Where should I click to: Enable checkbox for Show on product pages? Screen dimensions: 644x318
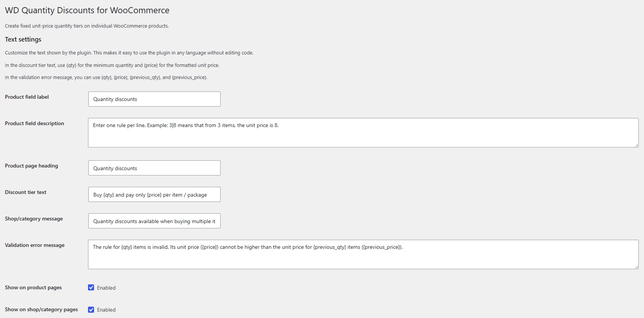click(x=91, y=287)
